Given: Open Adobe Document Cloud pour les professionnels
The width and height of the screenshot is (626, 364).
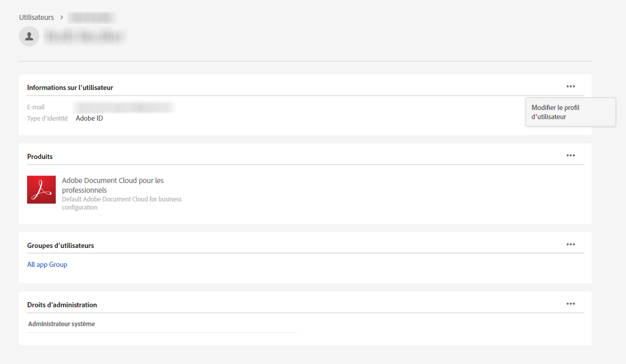Looking at the screenshot, I should [113, 185].
